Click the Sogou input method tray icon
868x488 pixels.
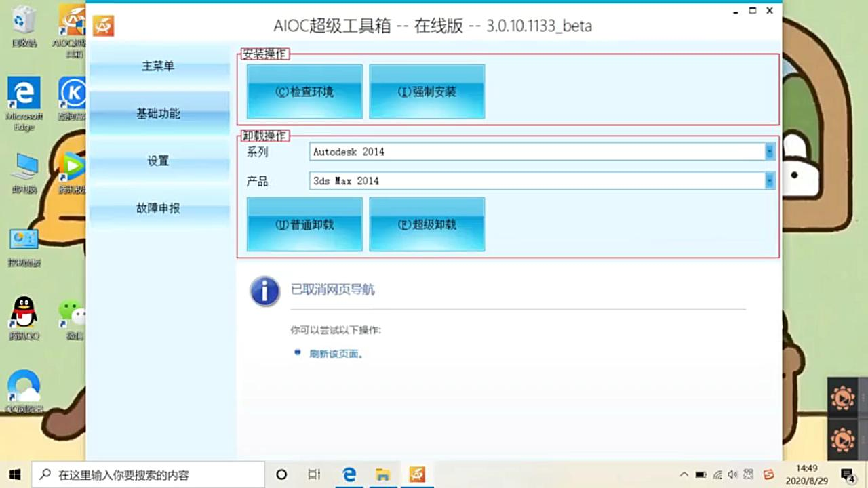[x=768, y=474]
